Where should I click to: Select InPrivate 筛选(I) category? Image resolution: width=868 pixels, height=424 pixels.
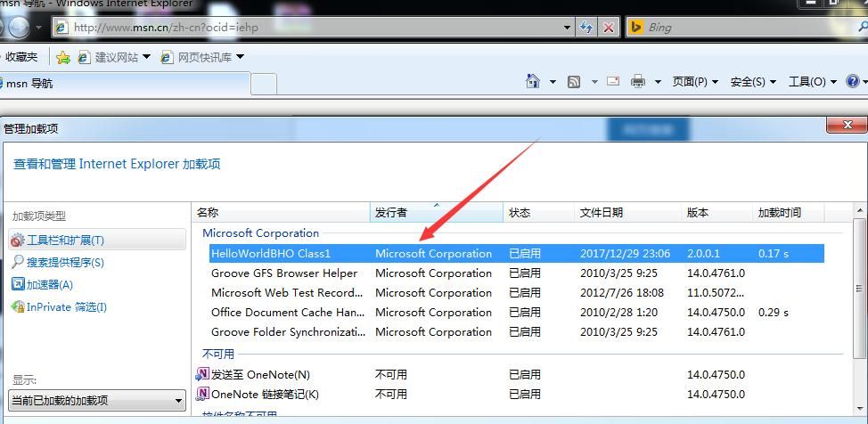click(x=59, y=306)
